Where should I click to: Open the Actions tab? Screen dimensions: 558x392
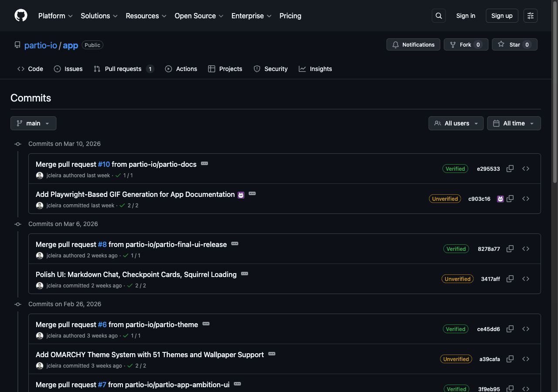coord(181,69)
